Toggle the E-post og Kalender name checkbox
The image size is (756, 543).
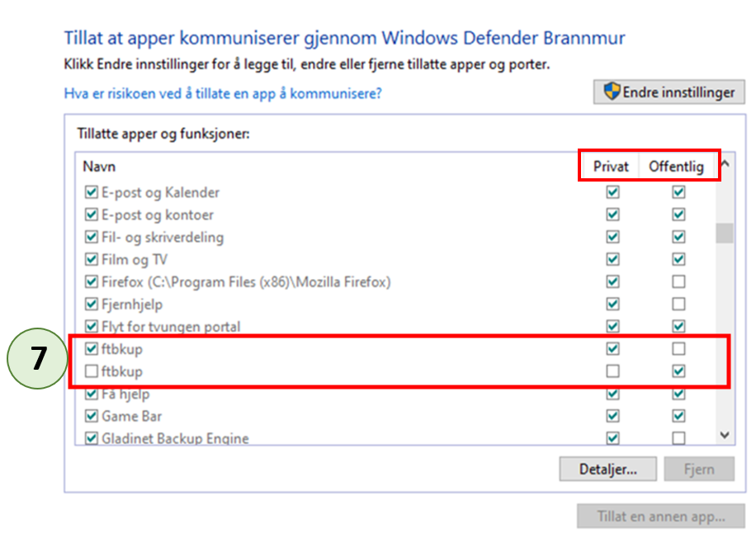point(92,193)
